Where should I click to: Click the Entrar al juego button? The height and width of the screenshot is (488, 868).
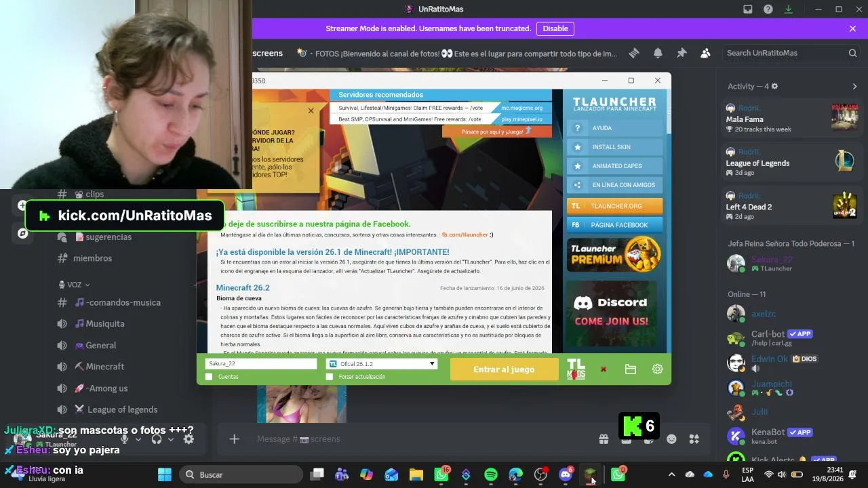[x=504, y=369]
